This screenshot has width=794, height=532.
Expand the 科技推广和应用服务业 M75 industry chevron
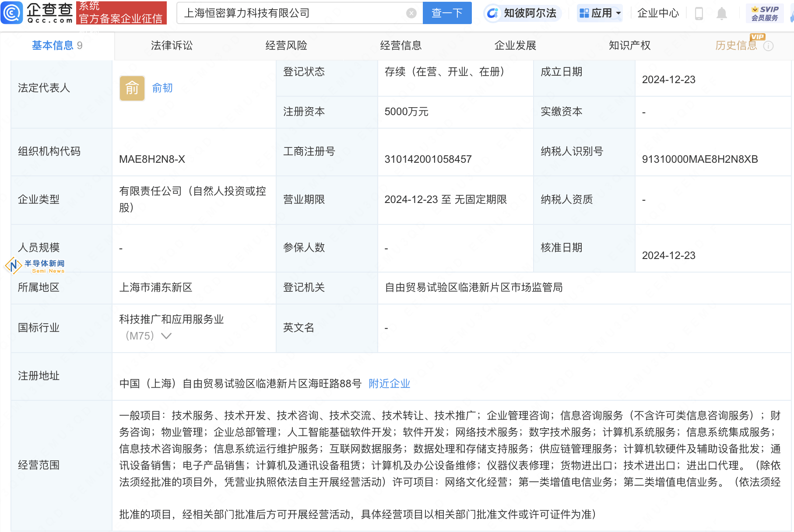point(166,336)
